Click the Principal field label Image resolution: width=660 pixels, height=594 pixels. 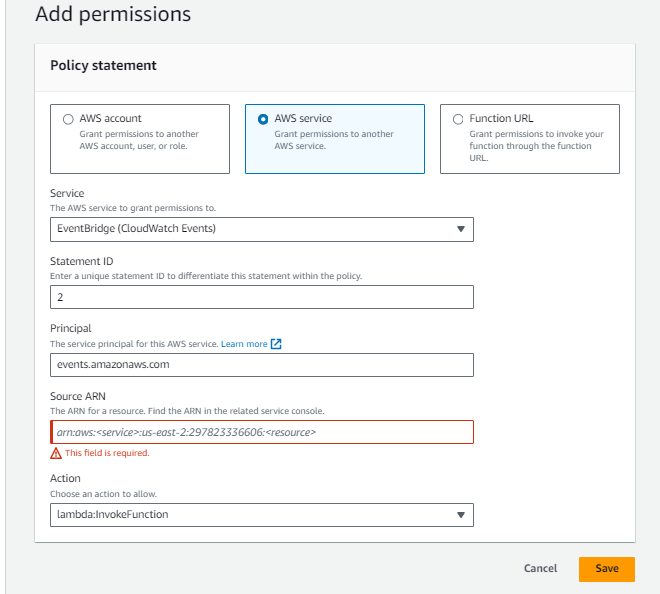(70, 328)
